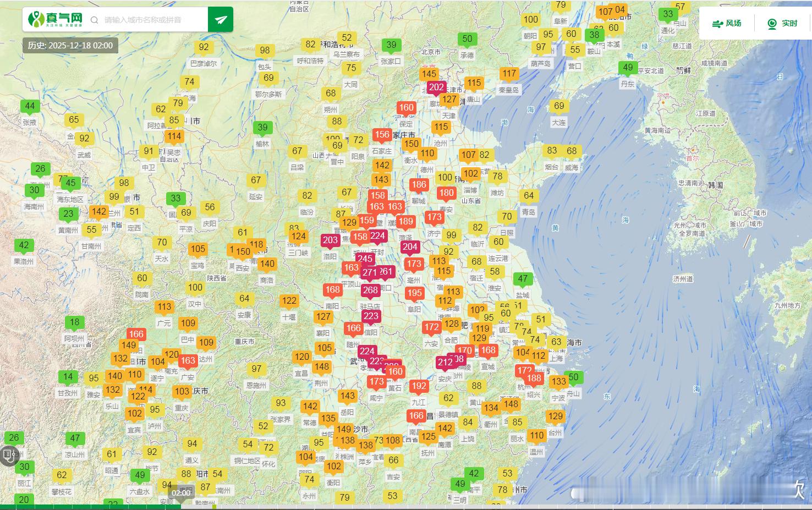Open the 189 AQI marker
This screenshot has width=812, height=510.
(x=406, y=222)
